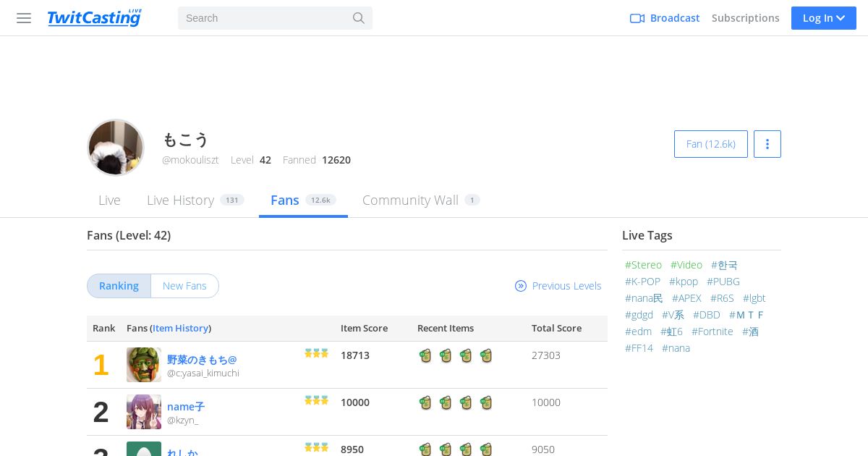
Task: Click the Fan (12.6k) button
Action: 711,144
